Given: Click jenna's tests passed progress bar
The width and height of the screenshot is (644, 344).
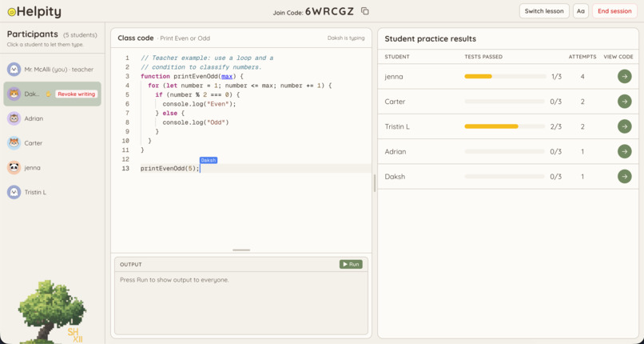Looking at the screenshot, I should click(x=505, y=77).
